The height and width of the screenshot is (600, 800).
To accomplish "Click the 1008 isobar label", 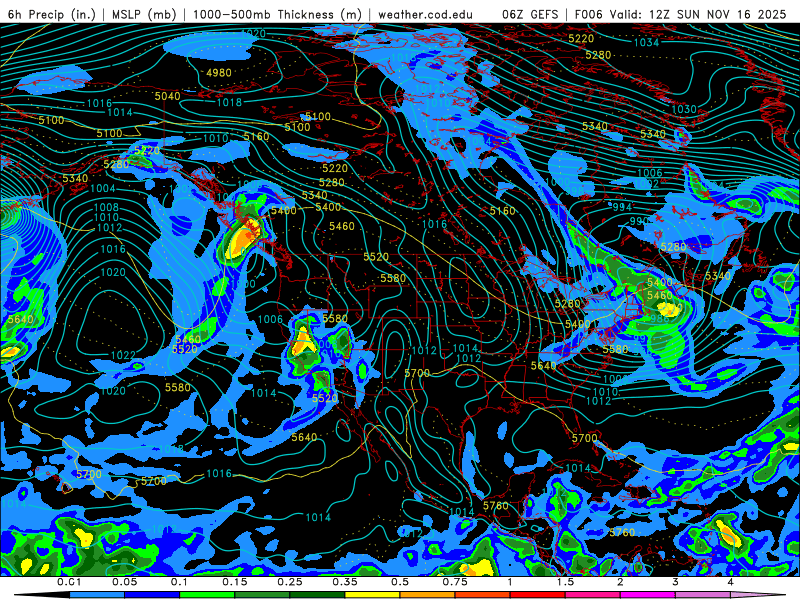I will point(106,207).
